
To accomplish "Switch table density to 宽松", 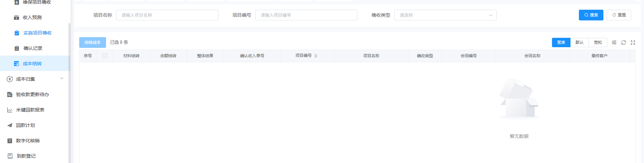I will click(598, 43).
